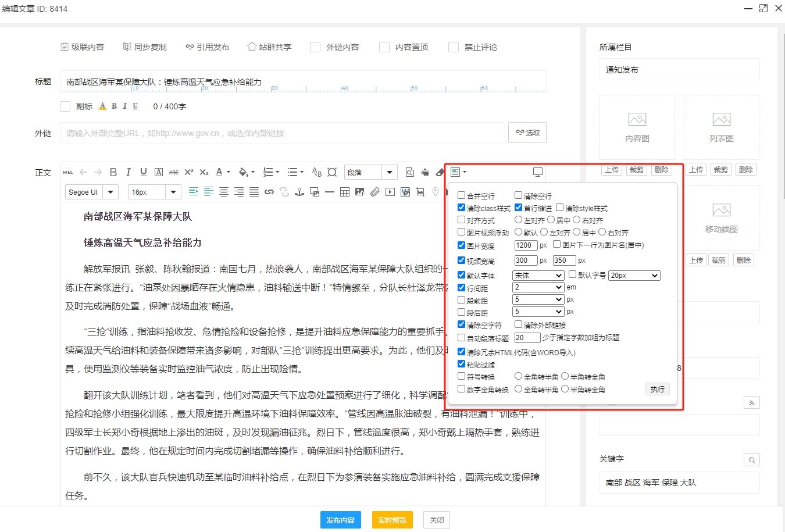Screen dimensions: 785x532
Task: Click the 级联内容 option
Action: pos(83,47)
